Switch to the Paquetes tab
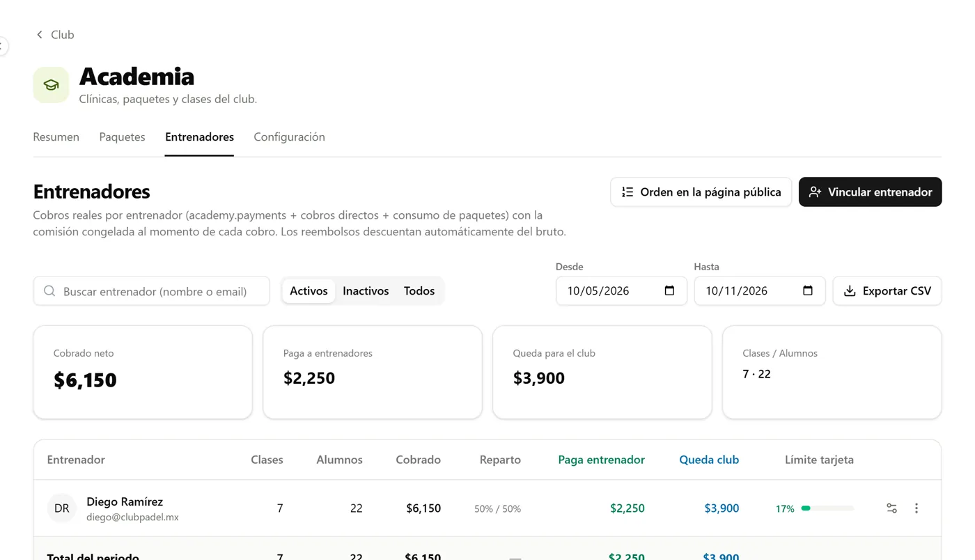This screenshot has height=560, width=975. point(122,137)
